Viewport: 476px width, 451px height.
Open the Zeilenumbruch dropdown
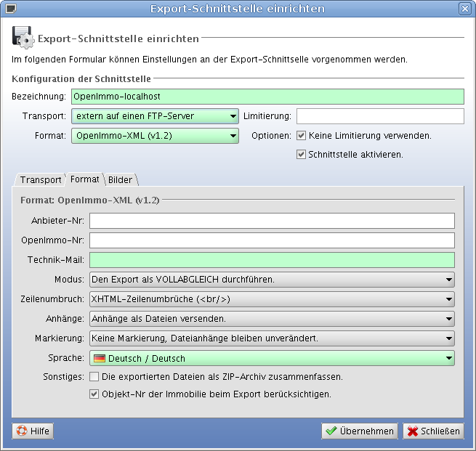click(272, 299)
